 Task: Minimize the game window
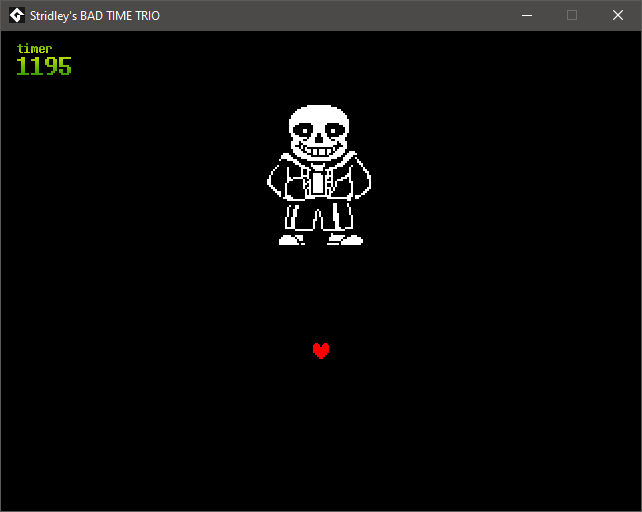point(527,16)
